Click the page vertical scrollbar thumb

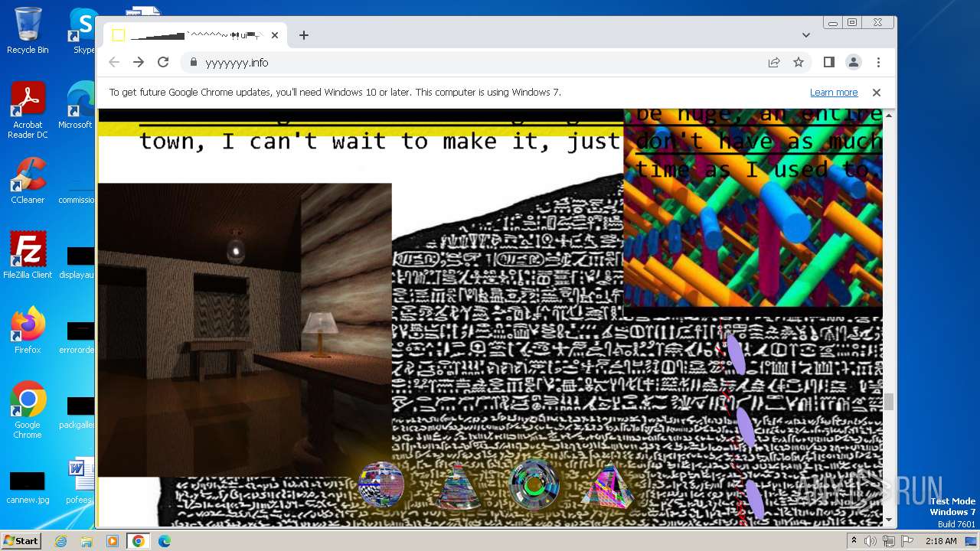point(889,402)
